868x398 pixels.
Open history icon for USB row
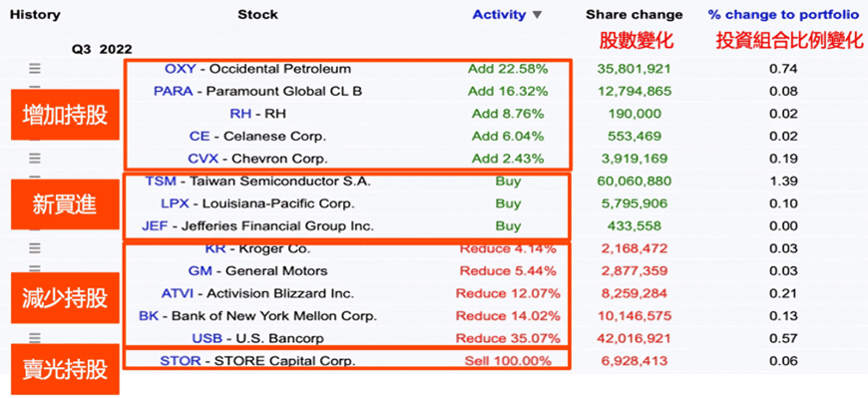pyautogui.click(x=35, y=338)
